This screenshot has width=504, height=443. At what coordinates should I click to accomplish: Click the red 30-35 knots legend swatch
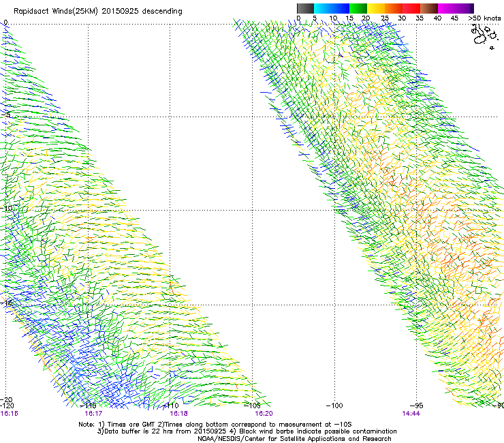pyautogui.click(x=411, y=8)
